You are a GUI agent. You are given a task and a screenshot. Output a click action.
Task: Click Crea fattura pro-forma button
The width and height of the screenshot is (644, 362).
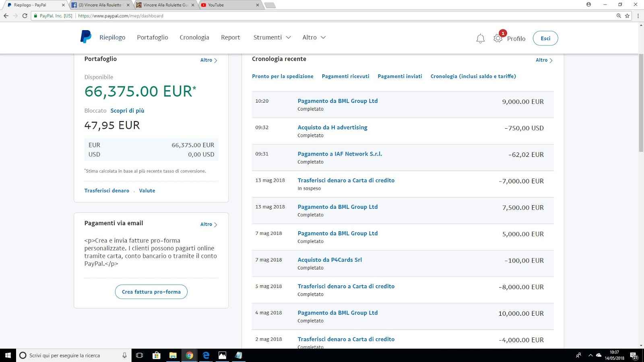coord(151,292)
